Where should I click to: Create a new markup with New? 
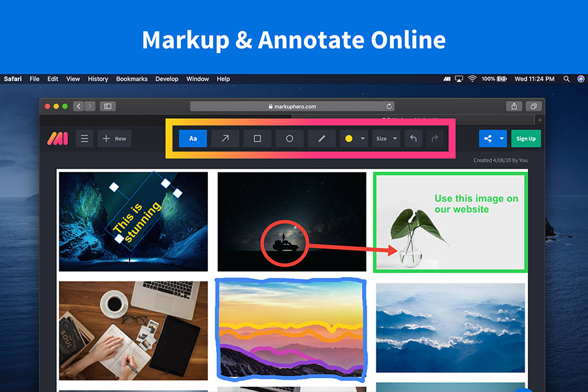click(x=114, y=139)
